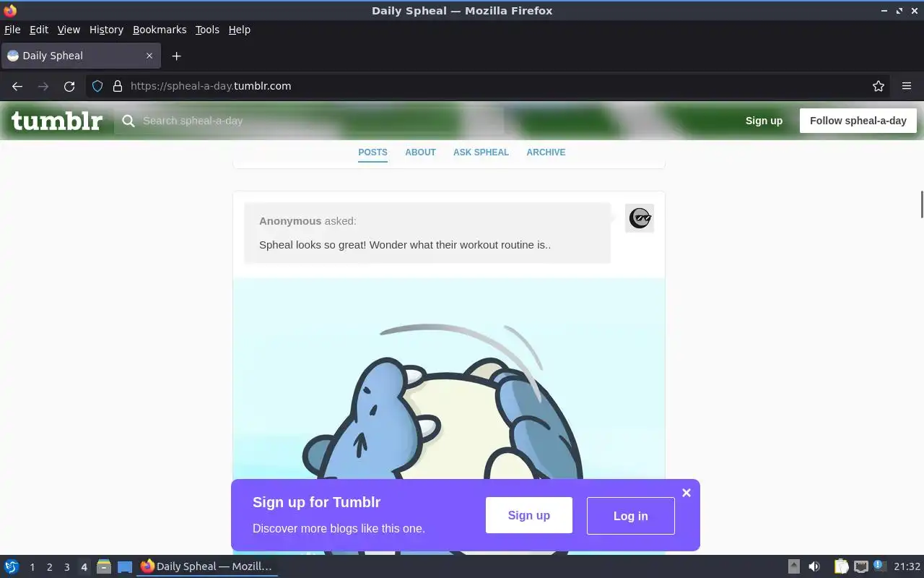
Task: Click the 21:32 clock
Action: (907, 566)
